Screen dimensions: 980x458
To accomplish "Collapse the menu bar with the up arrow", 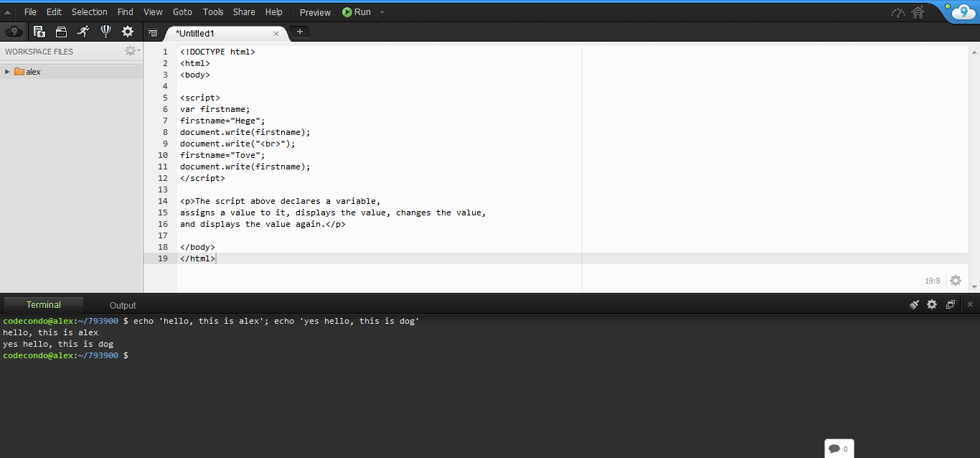I will tap(7, 12).
